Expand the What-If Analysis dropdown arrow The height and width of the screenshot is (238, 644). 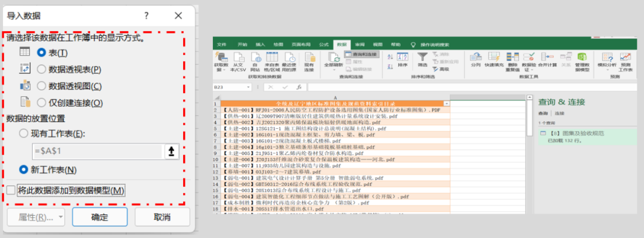click(x=607, y=70)
